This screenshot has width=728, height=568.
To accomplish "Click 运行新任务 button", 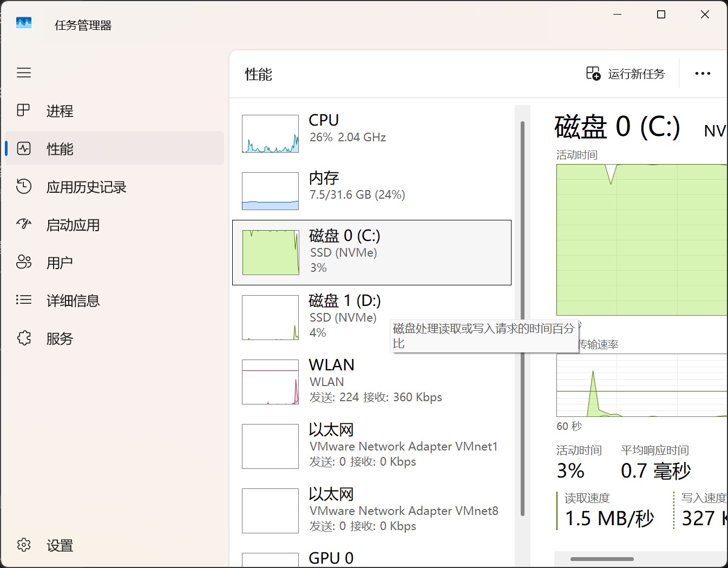I will (x=626, y=74).
